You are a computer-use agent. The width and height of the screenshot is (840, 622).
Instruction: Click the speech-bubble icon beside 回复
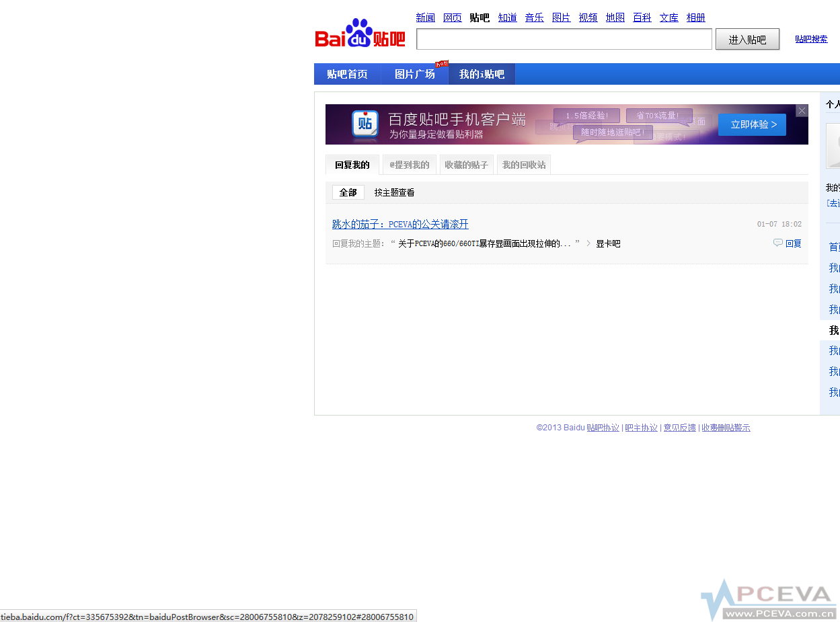[778, 243]
